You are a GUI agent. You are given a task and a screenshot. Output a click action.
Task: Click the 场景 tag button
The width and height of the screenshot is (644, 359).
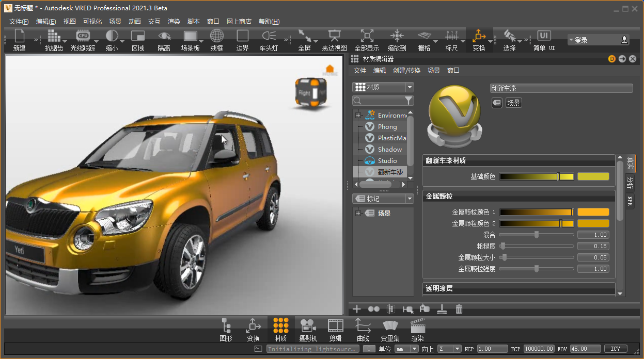point(513,103)
